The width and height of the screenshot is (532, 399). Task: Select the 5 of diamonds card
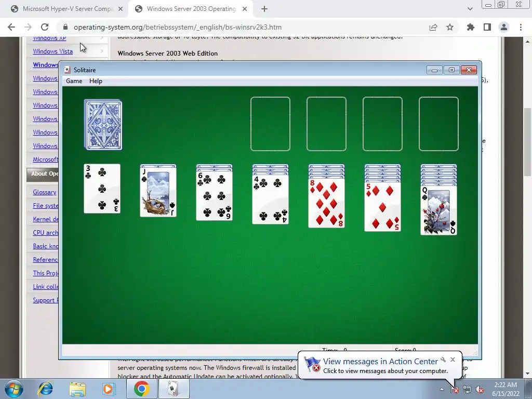tap(383, 207)
